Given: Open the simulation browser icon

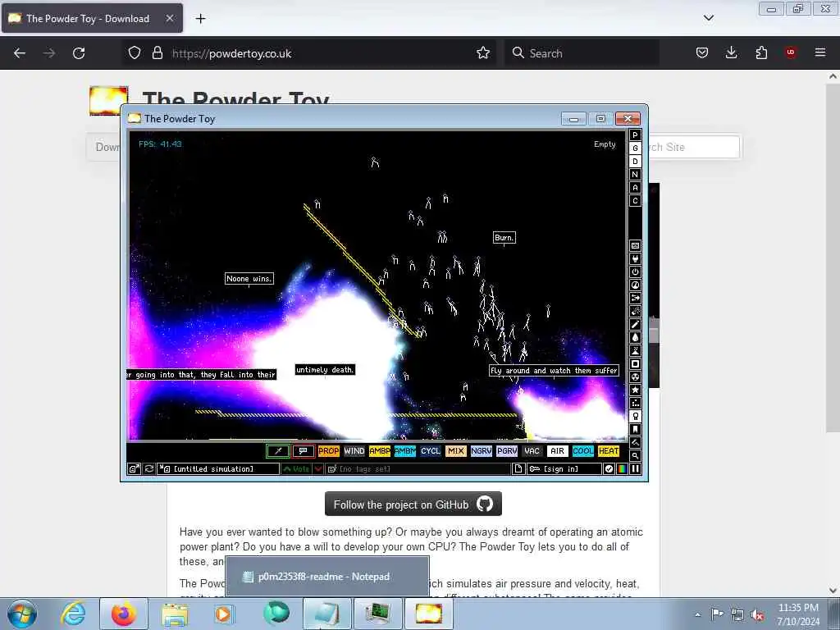Looking at the screenshot, I should click(134, 468).
